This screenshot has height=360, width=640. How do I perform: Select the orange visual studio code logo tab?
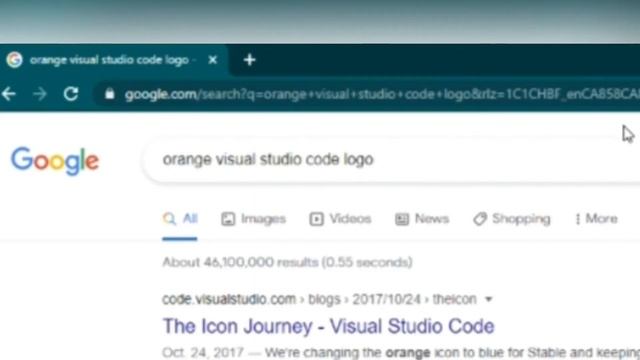click(113, 60)
